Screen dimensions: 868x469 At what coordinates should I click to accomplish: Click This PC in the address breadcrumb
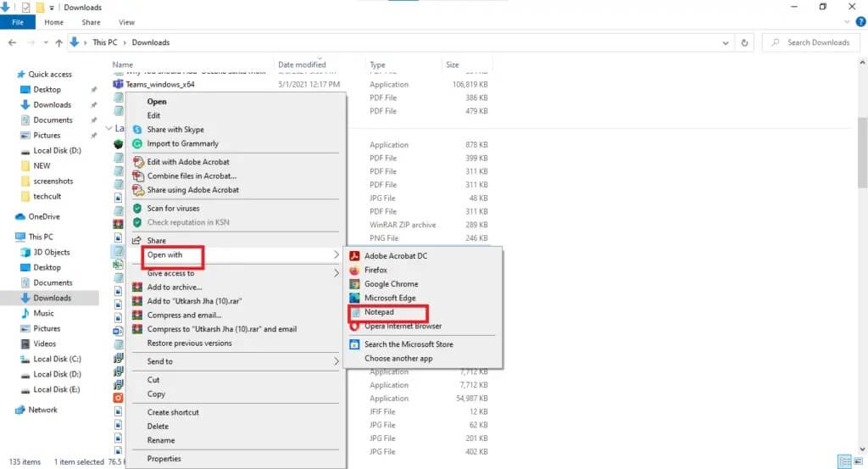[104, 42]
